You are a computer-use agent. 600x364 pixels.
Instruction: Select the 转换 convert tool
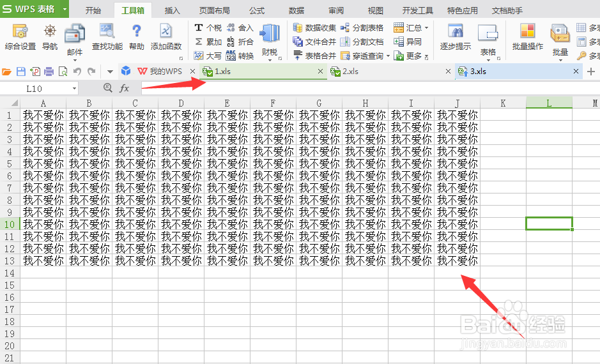coord(240,56)
